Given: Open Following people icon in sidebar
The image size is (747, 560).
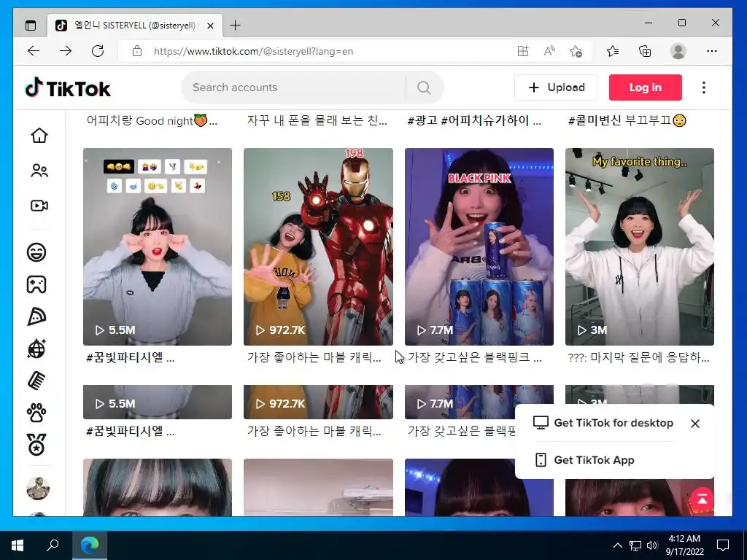Looking at the screenshot, I should [x=39, y=171].
